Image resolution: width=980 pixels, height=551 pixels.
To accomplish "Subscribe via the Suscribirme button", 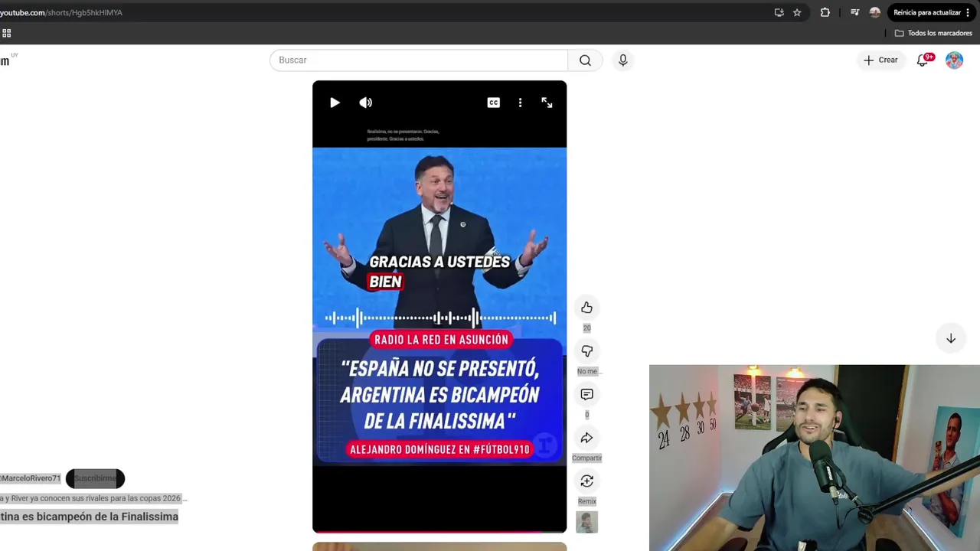I will (x=95, y=478).
